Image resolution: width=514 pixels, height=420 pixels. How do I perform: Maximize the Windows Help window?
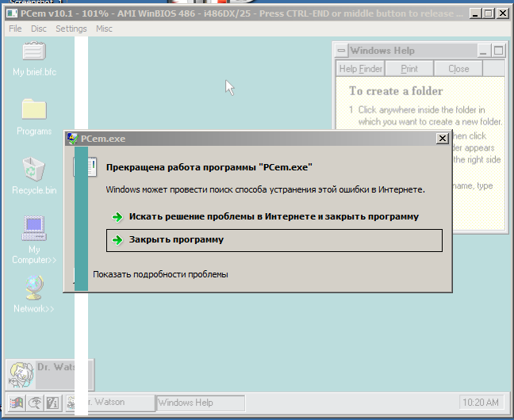[498, 51]
